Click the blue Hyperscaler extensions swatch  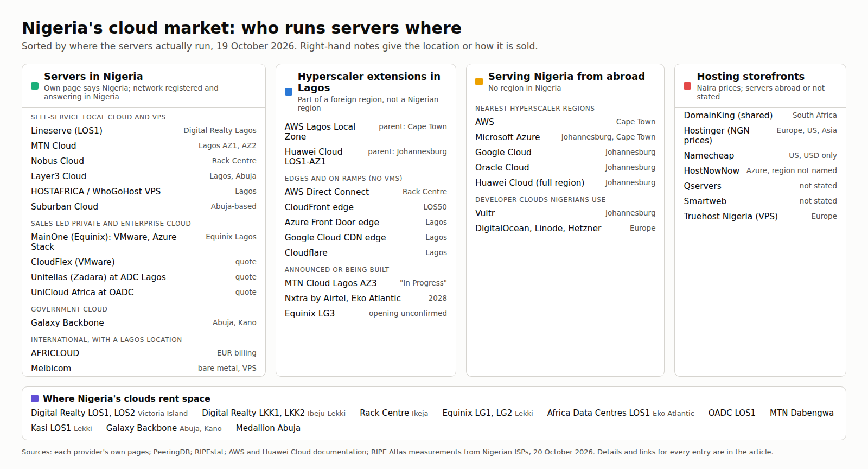pyautogui.click(x=289, y=92)
